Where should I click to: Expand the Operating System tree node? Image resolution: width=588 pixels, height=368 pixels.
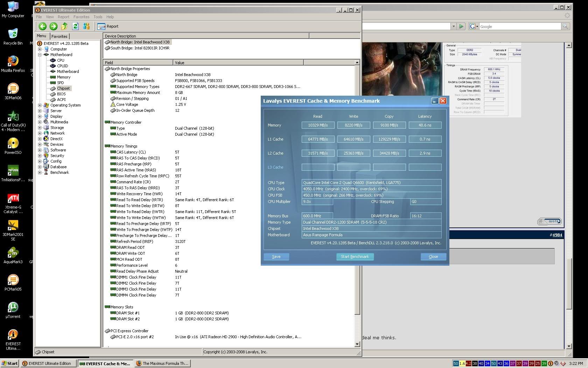[x=40, y=105]
